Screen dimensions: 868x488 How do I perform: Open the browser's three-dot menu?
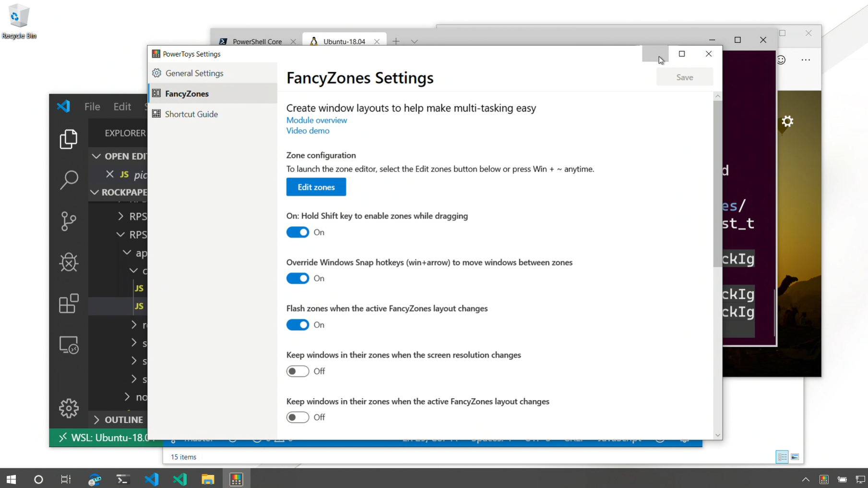[x=806, y=60]
